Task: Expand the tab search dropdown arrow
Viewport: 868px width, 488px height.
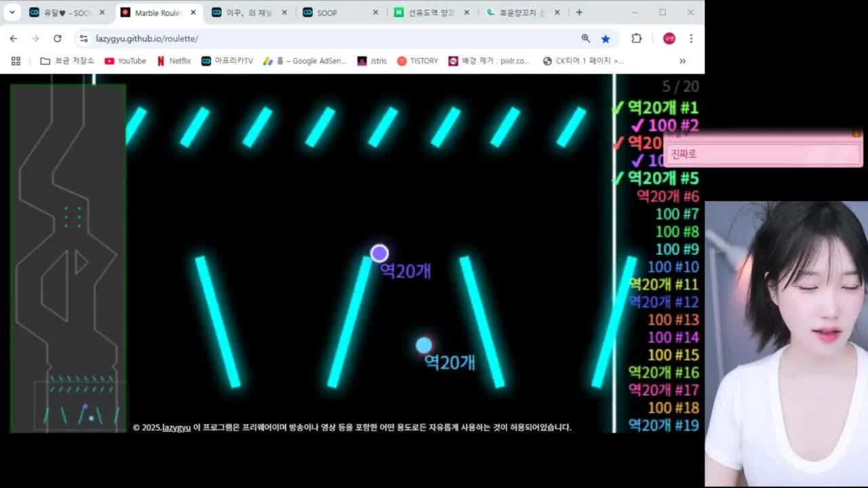Action: click(12, 12)
